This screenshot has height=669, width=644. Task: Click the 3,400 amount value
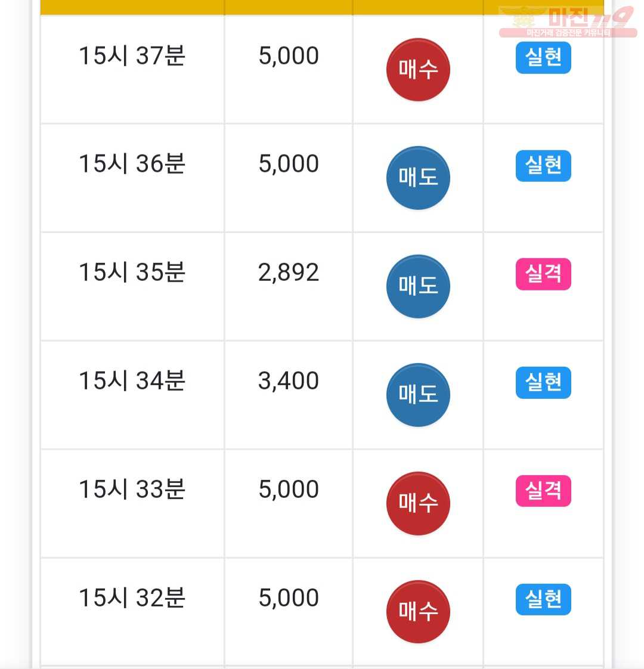(289, 381)
